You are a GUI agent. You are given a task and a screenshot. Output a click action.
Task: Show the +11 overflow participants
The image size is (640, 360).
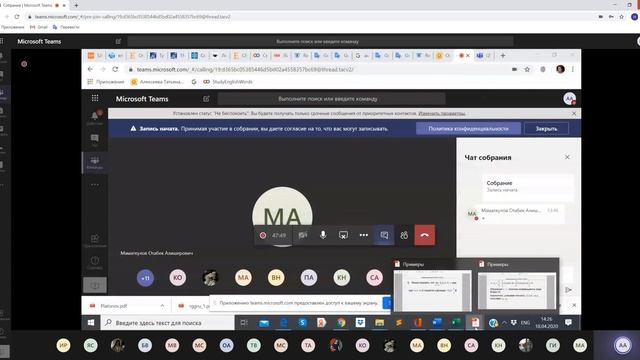145,278
